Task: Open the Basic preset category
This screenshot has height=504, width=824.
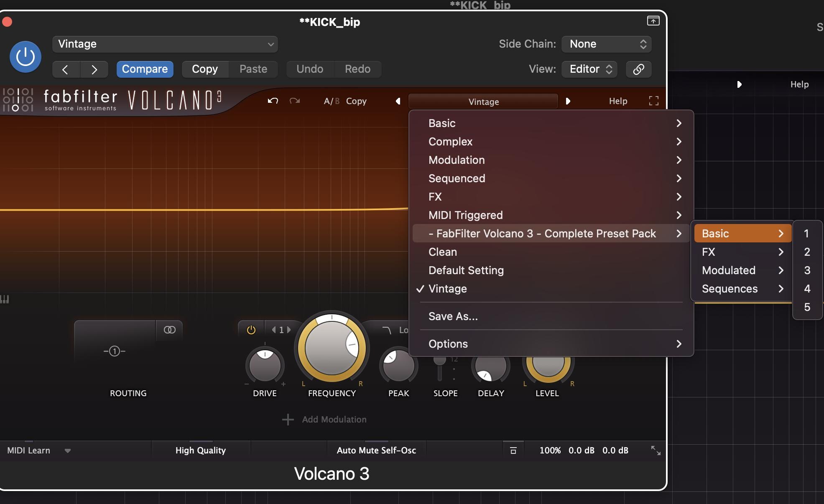Action: (x=551, y=123)
